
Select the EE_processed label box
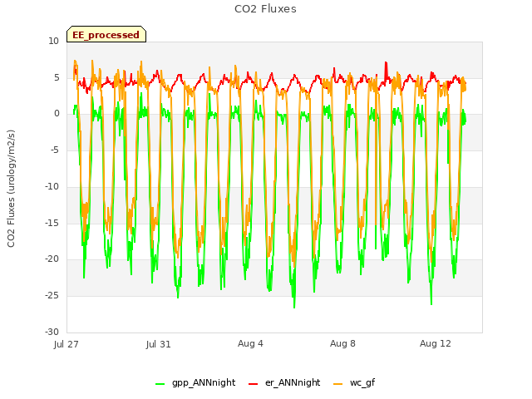point(106,34)
